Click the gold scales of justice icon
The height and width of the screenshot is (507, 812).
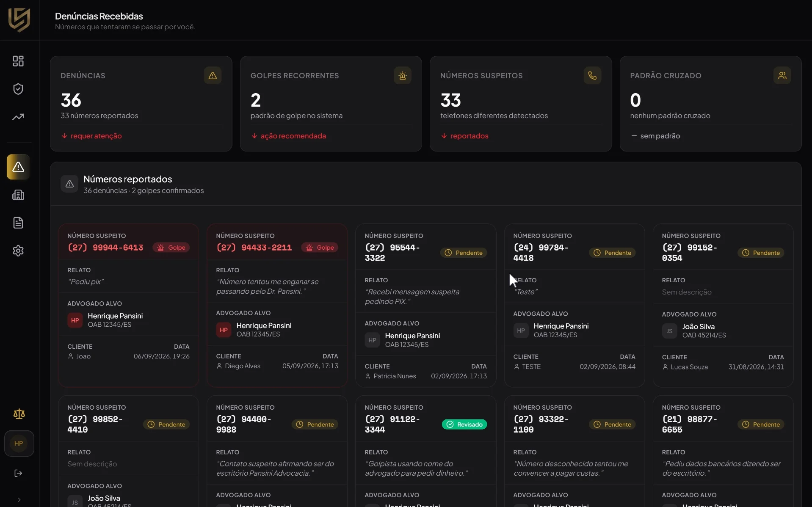point(19,414)
